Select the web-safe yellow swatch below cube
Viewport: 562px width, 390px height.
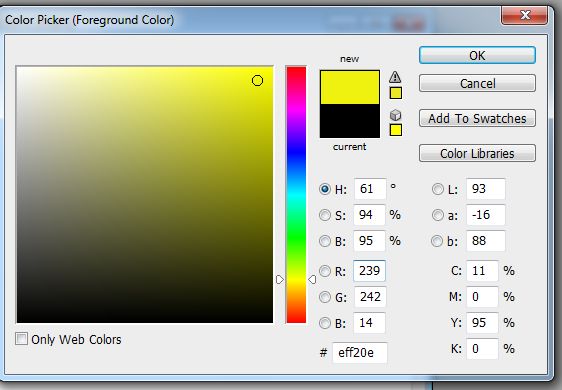click(x=396, y=130)
